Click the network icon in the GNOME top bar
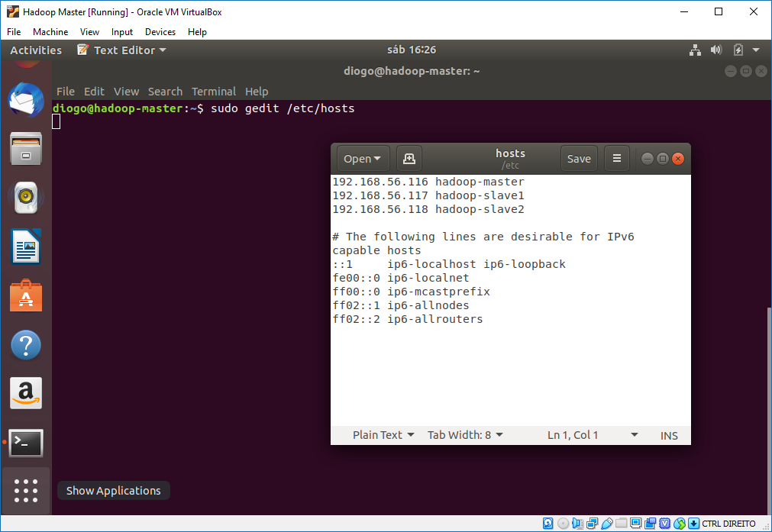The height and width of the screenshot is (532, 772). (695, 50)
